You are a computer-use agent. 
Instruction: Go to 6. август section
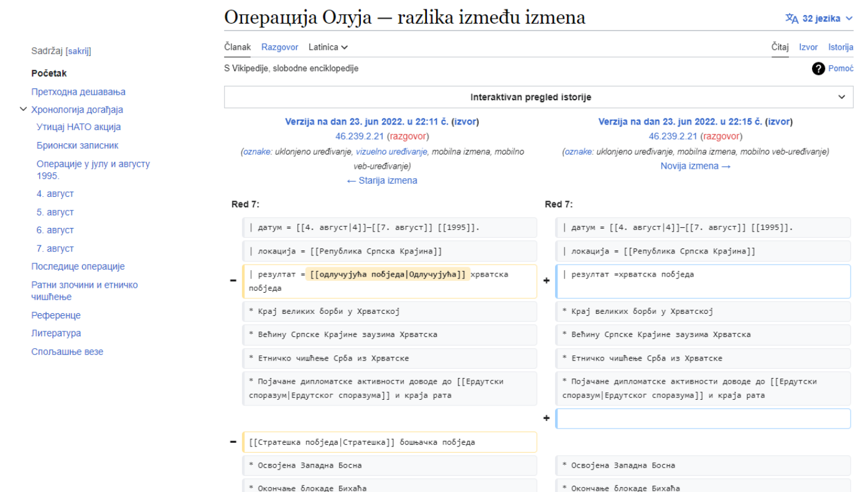tap(55, 230)
